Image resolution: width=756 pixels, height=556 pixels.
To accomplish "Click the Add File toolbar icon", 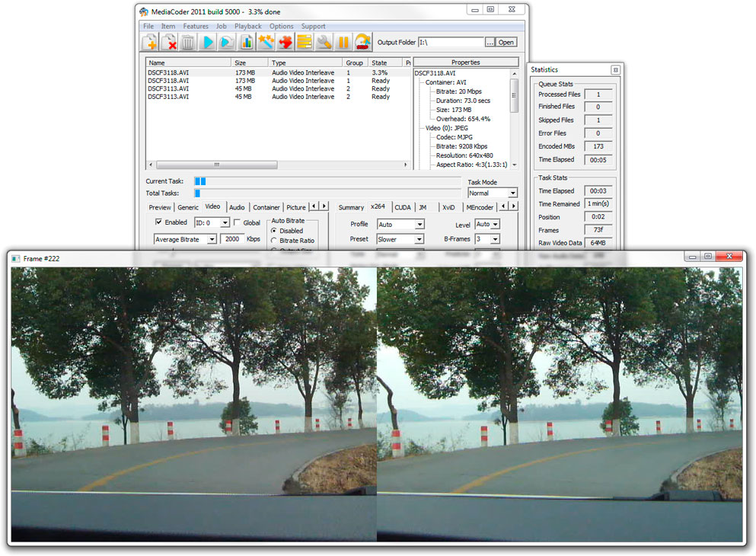I will (150, 43).
